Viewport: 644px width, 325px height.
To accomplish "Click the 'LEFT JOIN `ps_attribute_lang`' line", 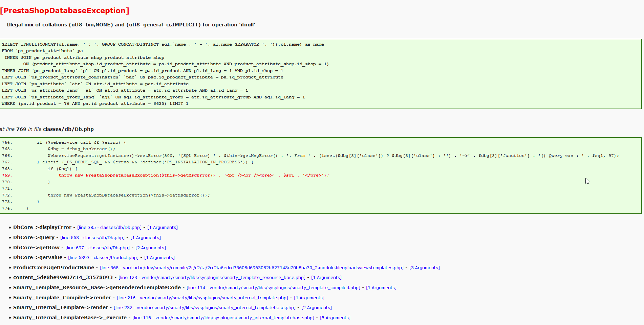I will point(125,91).
